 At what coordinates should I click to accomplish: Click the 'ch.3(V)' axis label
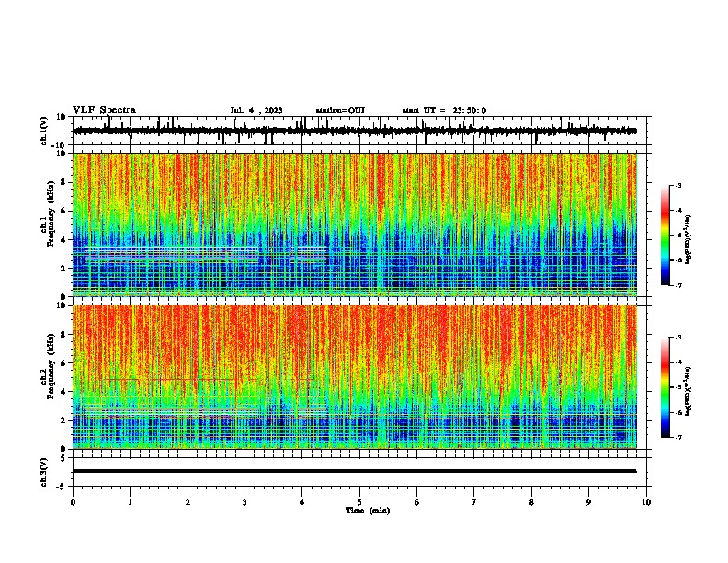pyautogui.click(x=44, y=472)
